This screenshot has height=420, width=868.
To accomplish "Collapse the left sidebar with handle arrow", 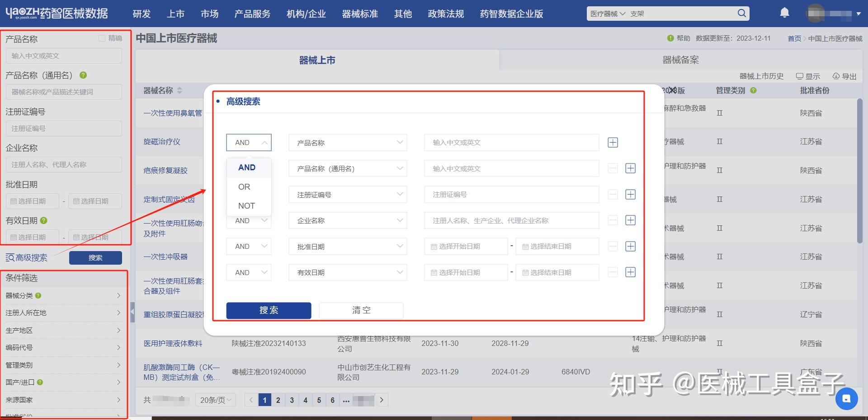I will point(132,312).
